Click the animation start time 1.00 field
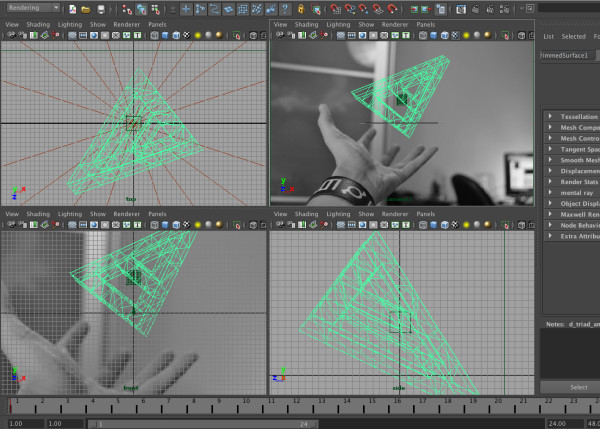The height and width of the screenshot is (429, 600). pos(26,424)
